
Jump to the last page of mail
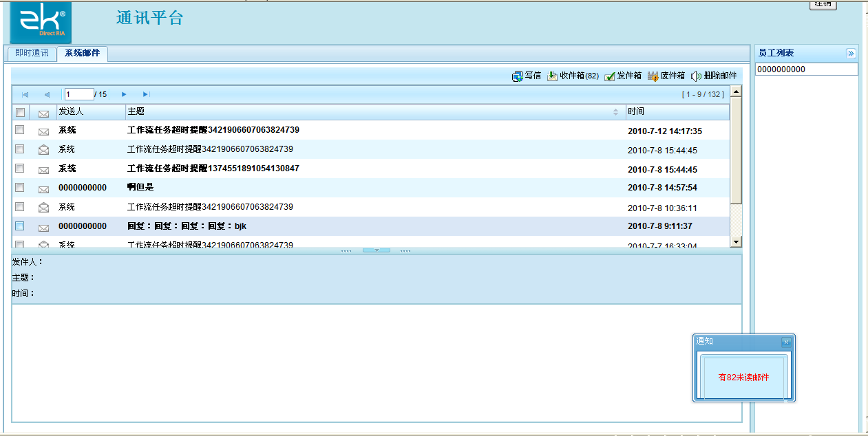145,94
